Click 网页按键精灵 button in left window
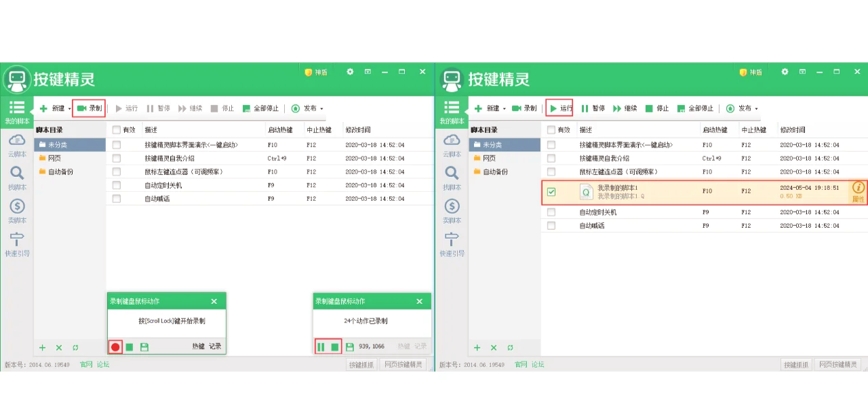 point(403,365)
